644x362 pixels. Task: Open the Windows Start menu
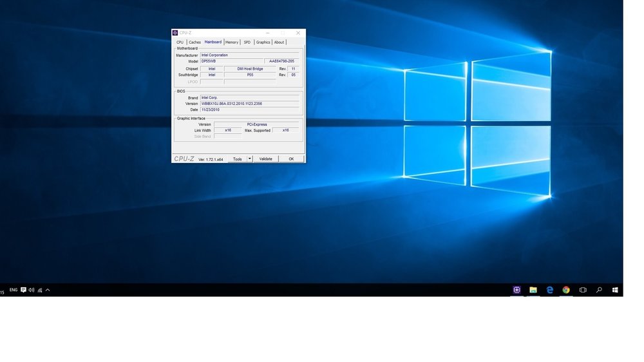[615, 290]
